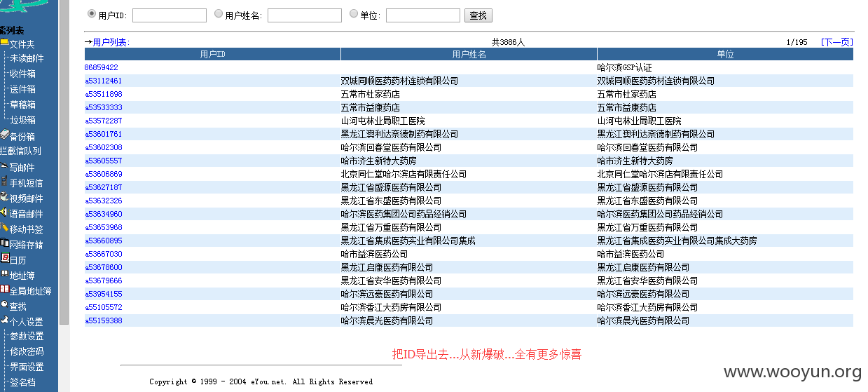The image size is (868, 392).
Task: Open 草稿箱 drafts in sidebar
Action: 22,104
